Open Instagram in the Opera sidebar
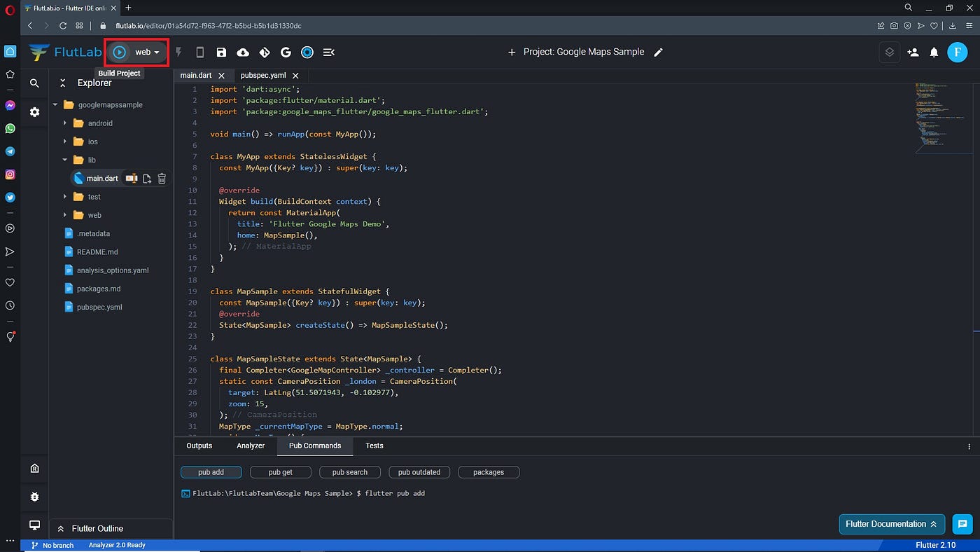The width and height of the screenshot is (980, 552). pos(10,174)
